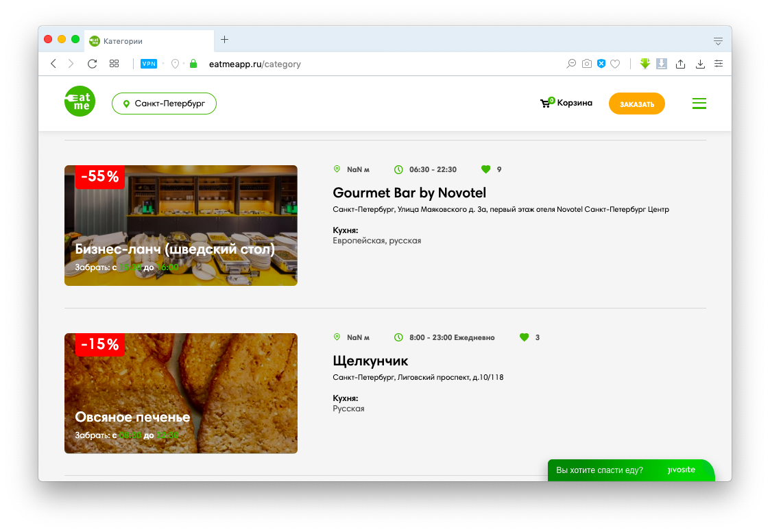Open the speed dial grid icon
Viewport: 770px width, 532px height.
point(115,64)
